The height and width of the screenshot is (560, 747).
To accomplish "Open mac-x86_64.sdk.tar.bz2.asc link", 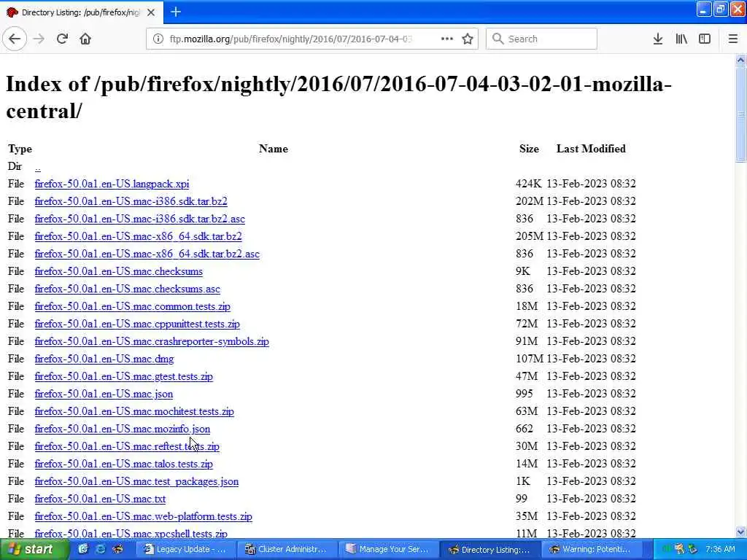I will [x=147, y=254].
